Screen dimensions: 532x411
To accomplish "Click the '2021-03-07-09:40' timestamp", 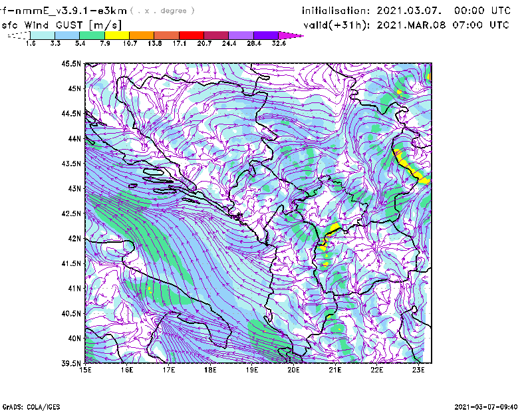I will 486,407.
